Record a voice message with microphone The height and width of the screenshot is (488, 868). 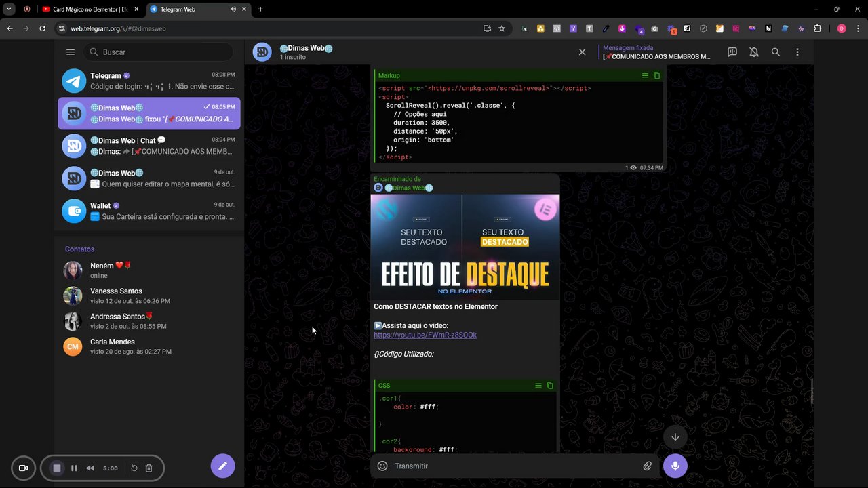(675, 466)
